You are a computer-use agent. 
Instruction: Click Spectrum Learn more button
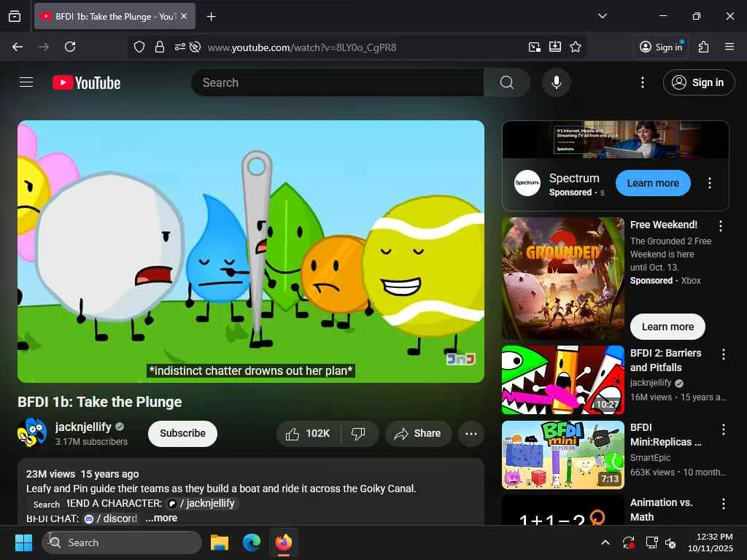(653, 183)
